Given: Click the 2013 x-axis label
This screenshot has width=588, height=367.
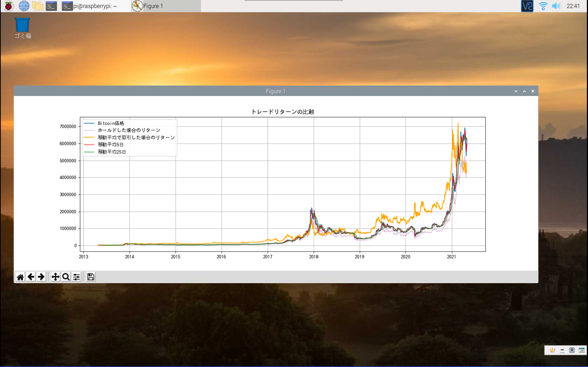Looking at the screenshot, I should [x=83, y=257].
